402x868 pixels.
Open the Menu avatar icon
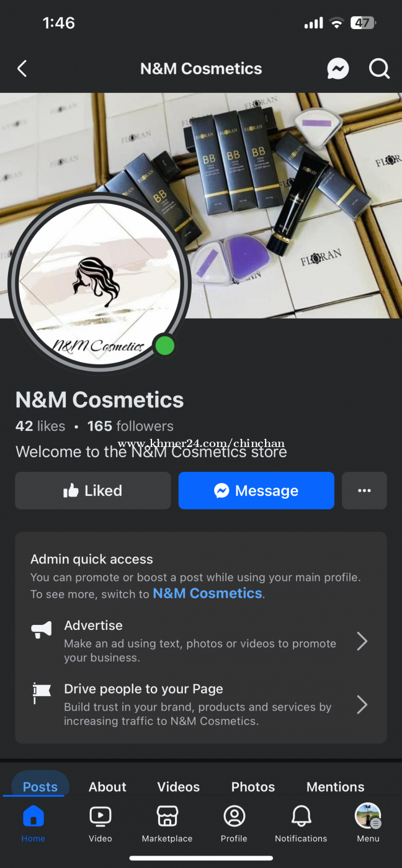[368, 816]
